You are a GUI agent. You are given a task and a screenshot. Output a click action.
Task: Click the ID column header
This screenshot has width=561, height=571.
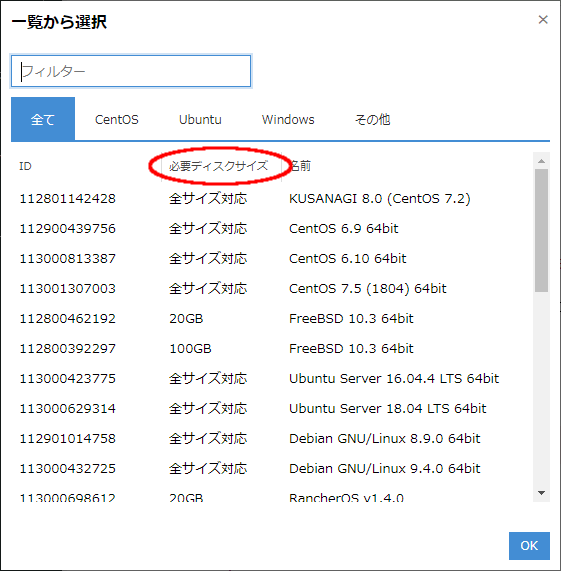(x=25, y=166)
